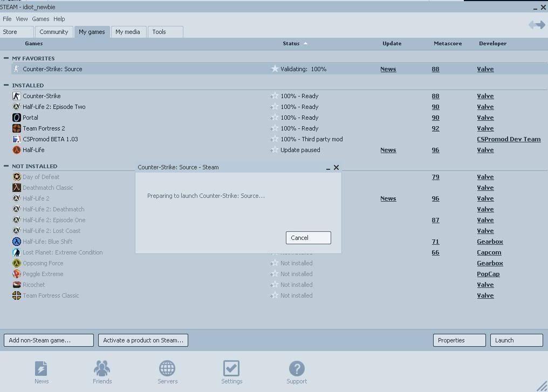Click the Half-Life 2: Episode Two icon
The height and width of the screenshot is (392, 548).
click(x=16, y=107)
